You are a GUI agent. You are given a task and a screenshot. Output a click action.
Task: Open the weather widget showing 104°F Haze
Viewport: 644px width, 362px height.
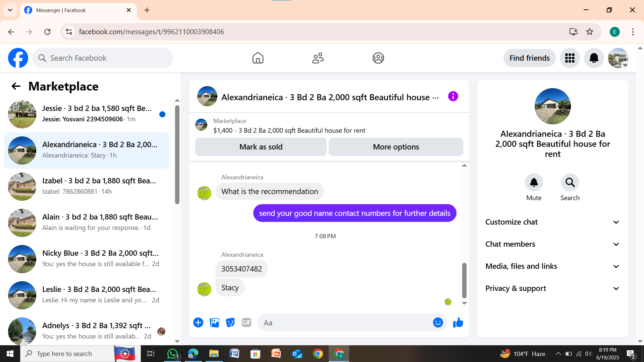pos(522,354)
